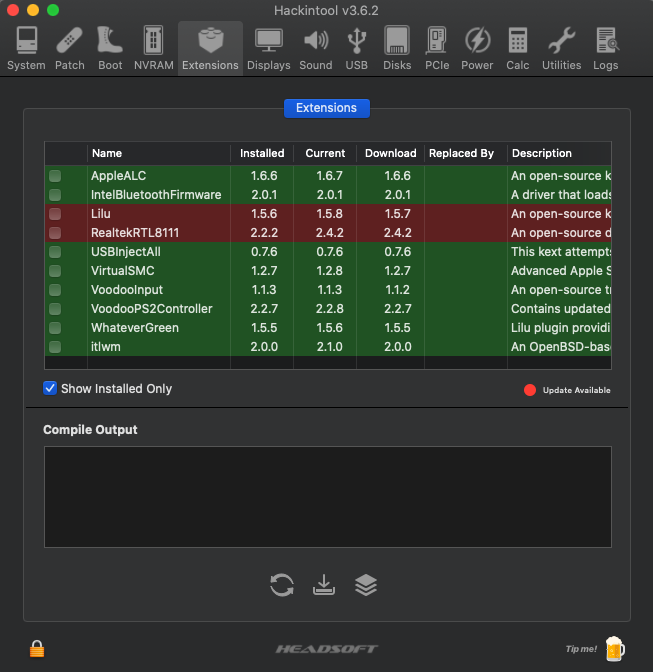Click the red Update Available legend dot
This screenshot has height=672, width=653.
(530, 390)
